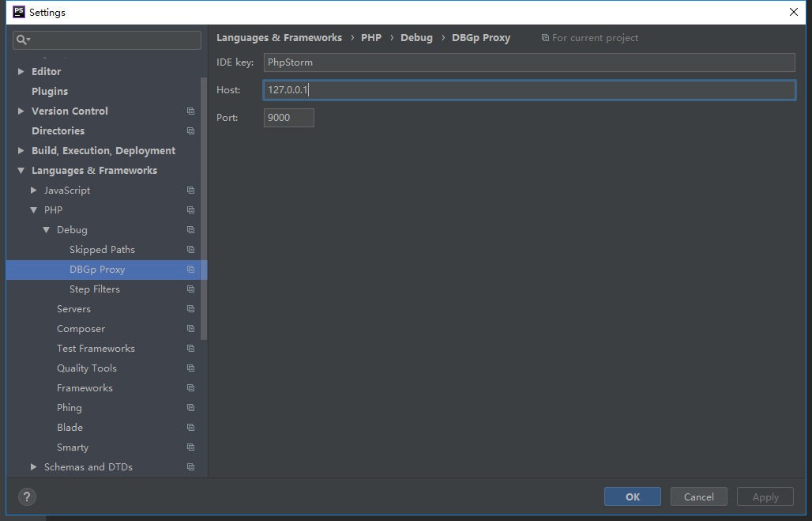Screen dimensions: 812x521
Task: Click the search magnifier icon in settings
Action: 22,40
